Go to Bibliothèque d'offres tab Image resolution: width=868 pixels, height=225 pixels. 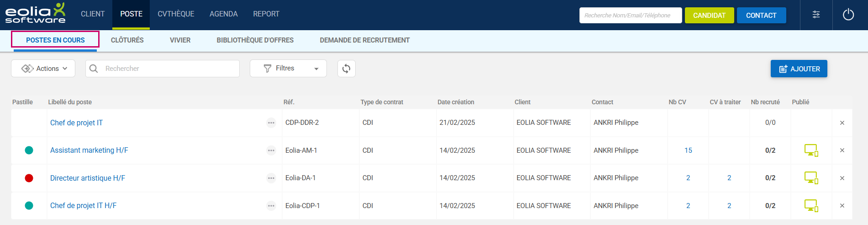click(255, 40)
